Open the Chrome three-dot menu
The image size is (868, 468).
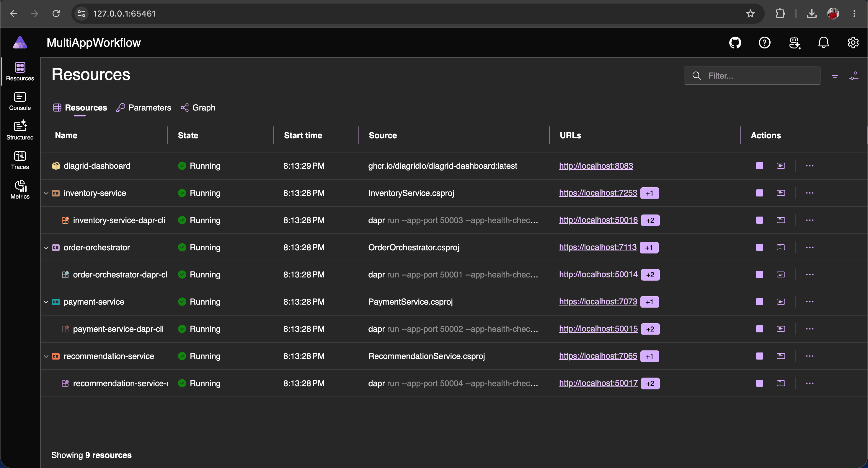[854, 14]
